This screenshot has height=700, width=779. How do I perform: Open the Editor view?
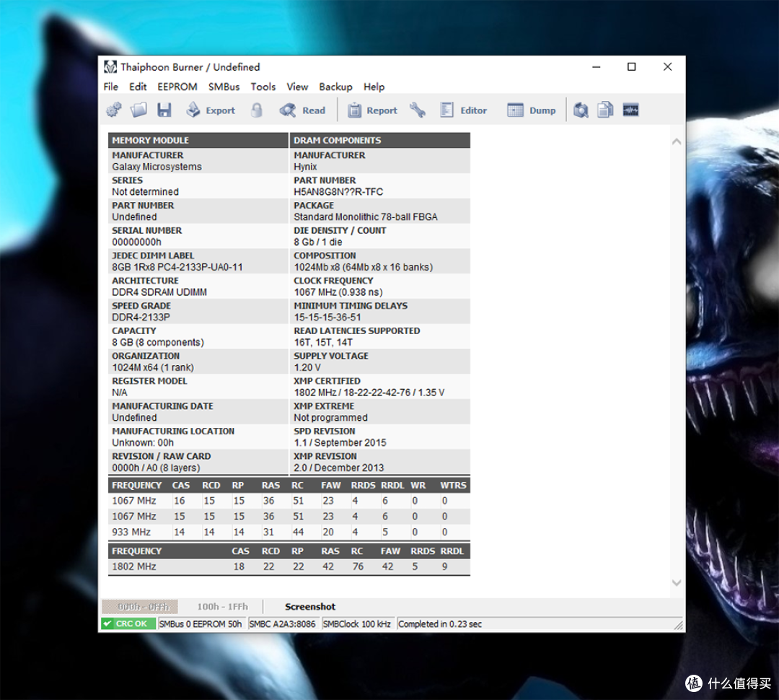pyautogui.click(x=464, y=110)
